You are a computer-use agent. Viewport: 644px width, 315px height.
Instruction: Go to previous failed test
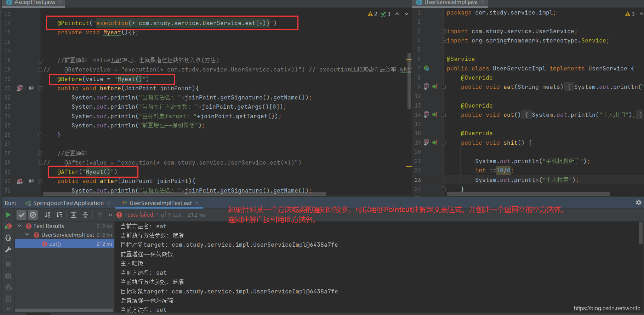click(100, 215)
